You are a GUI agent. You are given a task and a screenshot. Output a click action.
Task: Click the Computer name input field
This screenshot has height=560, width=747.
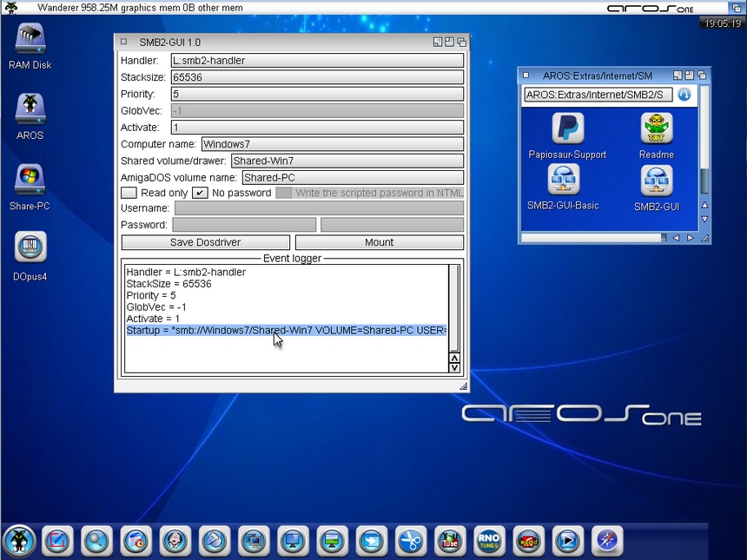point(332,144)
